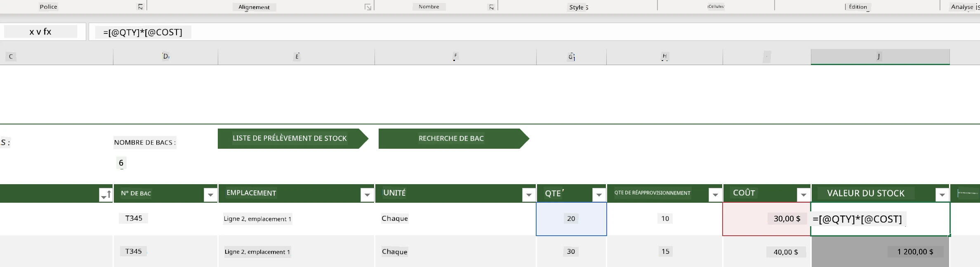Image resolution: width=980 pixels, height=267 pixels.
Task: Select the quantity cell containing 20
Action: point(571,219)
